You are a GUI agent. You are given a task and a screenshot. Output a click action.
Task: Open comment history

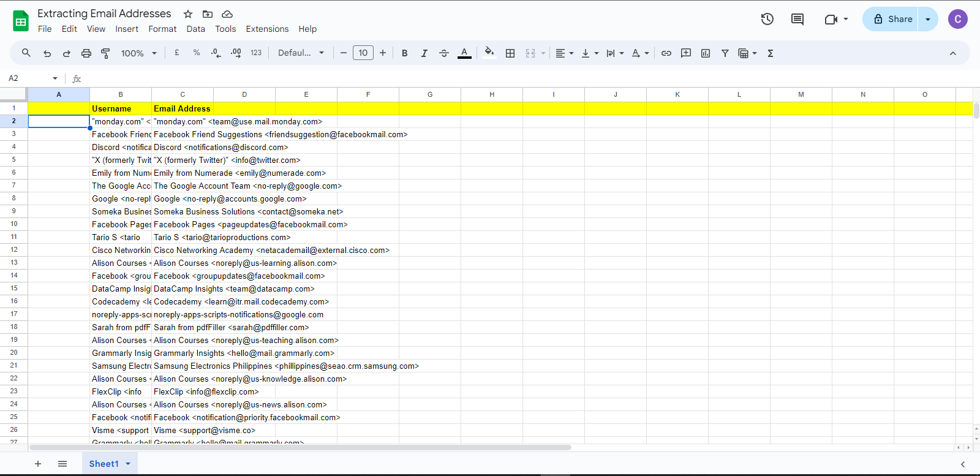797,19
